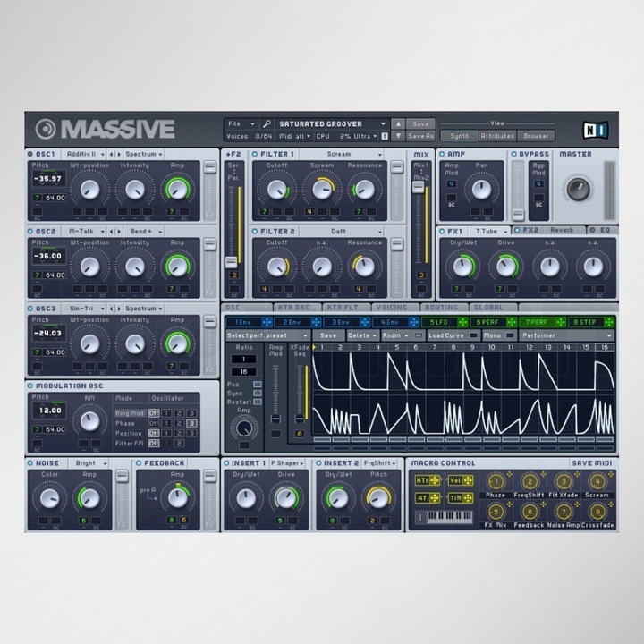The image size is (644, 644).
Task: Click the macro 1 Phaze knob
Action: 496,482
